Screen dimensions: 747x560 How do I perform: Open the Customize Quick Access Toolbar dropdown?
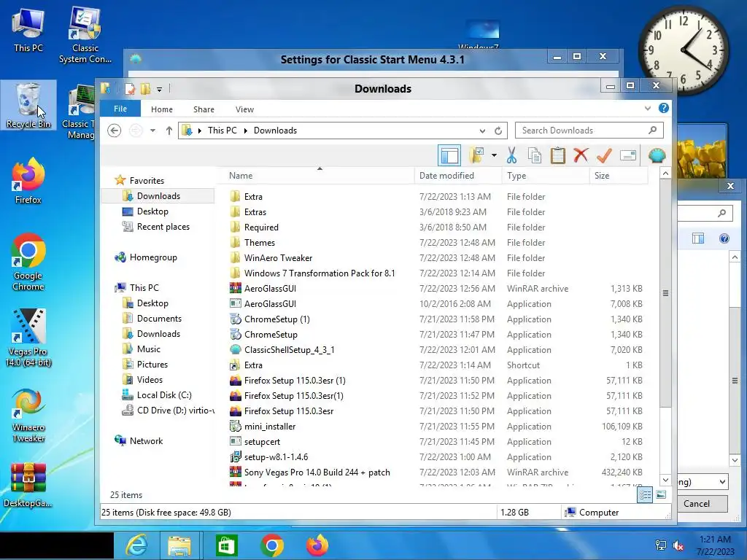click(x=159, y=89)
